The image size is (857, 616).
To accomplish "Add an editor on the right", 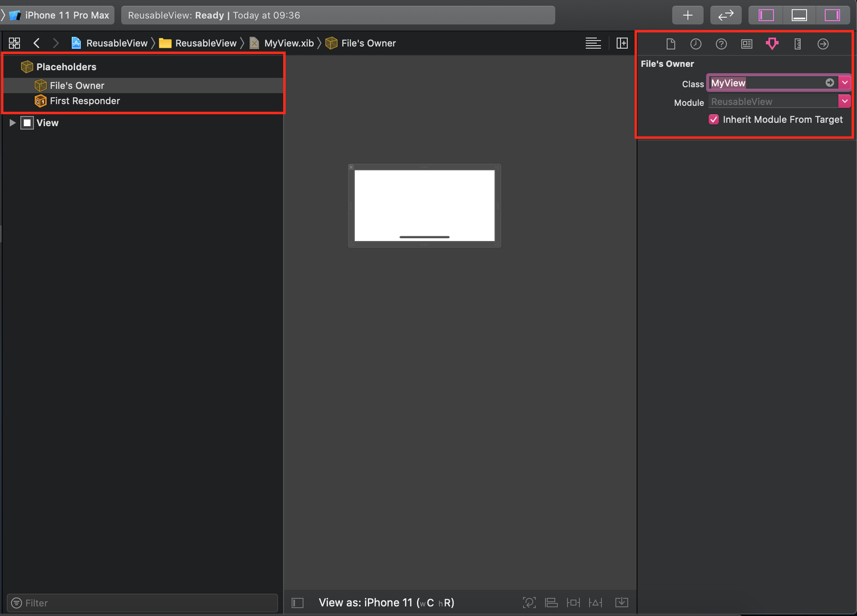I will click(622, 43).
